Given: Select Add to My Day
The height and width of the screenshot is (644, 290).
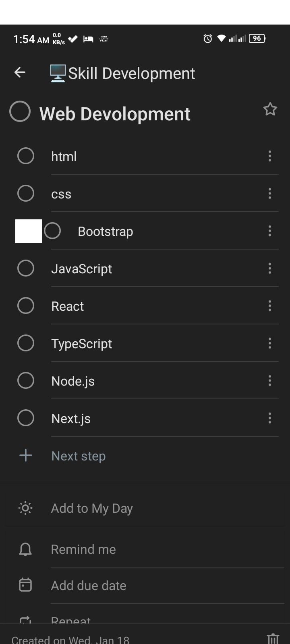Looking at the screenshot, I should click(x=92, y=508).
